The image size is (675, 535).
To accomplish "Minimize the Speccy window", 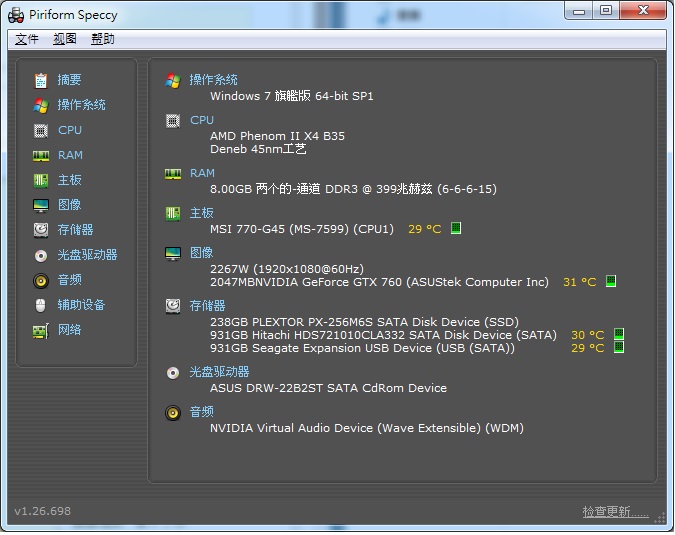I will (x=579, y=10).
